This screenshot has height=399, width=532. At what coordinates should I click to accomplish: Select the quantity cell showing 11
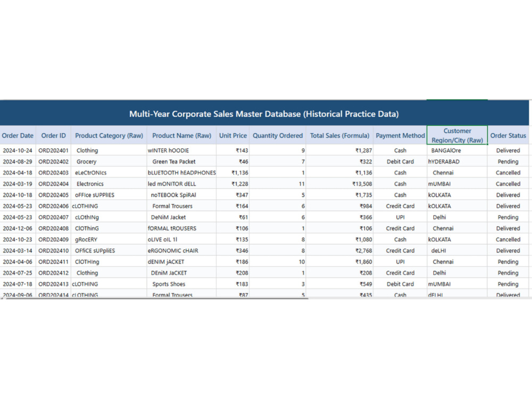pos(278,184)
